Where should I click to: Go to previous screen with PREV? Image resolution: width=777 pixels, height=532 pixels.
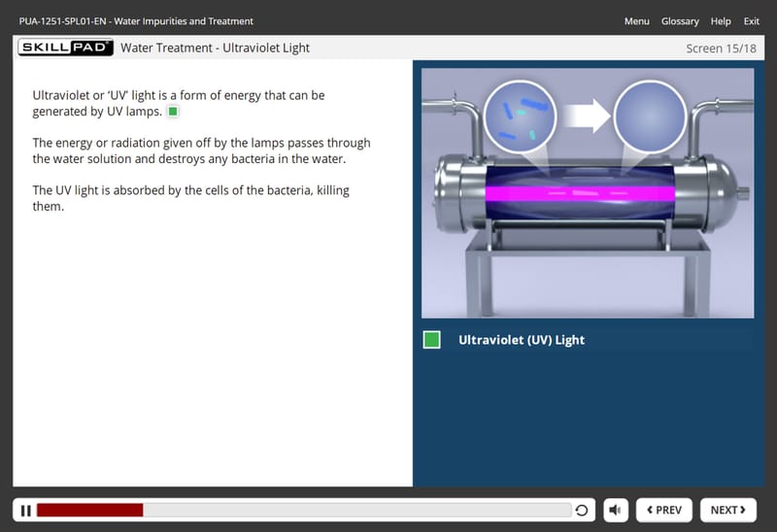pos(664,511)
